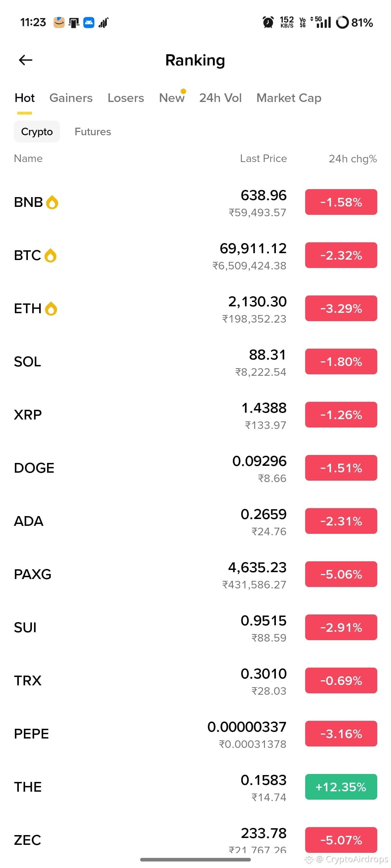Tap the +12.35% change button for THE
This screenshot has height=868, width=391.
pyautogui.click(x=341, y=787)
